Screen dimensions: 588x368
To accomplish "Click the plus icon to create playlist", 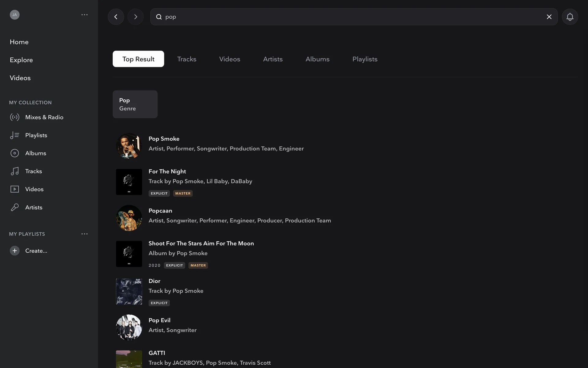I will tap(15, 251).
